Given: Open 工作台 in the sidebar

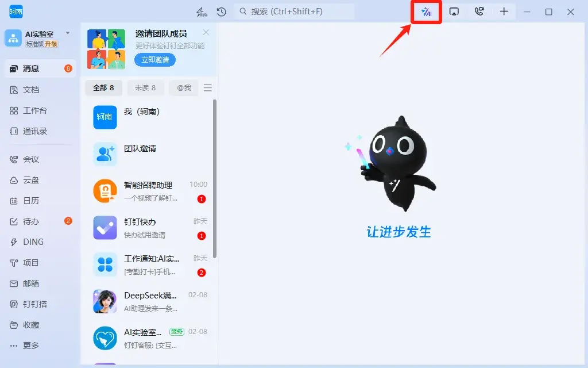Looking at the screenshot, I should point(41,110).
